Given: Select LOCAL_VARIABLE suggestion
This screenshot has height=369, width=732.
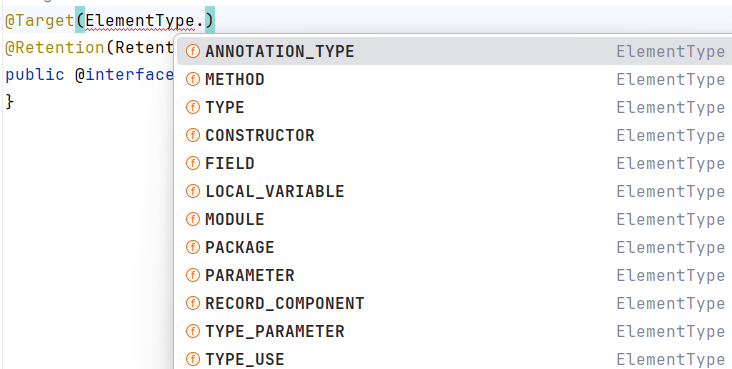Looking at the screenshot, I should click(454, 192).
